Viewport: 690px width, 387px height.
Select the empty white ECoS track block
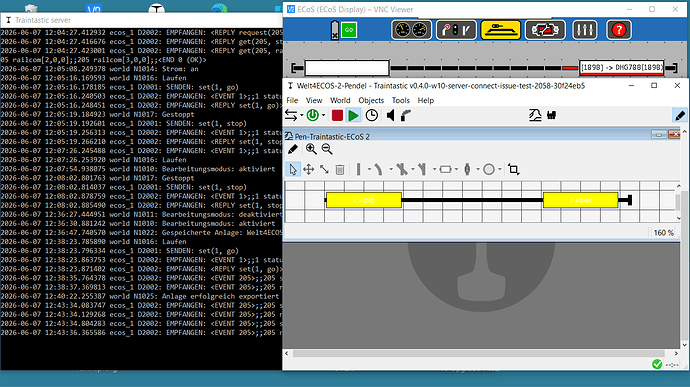[347, 68]
